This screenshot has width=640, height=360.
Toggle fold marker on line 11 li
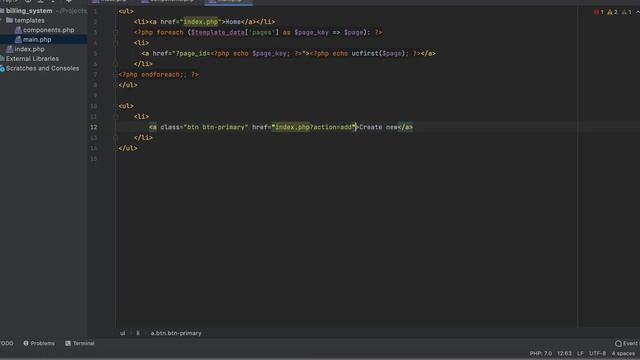116,117
